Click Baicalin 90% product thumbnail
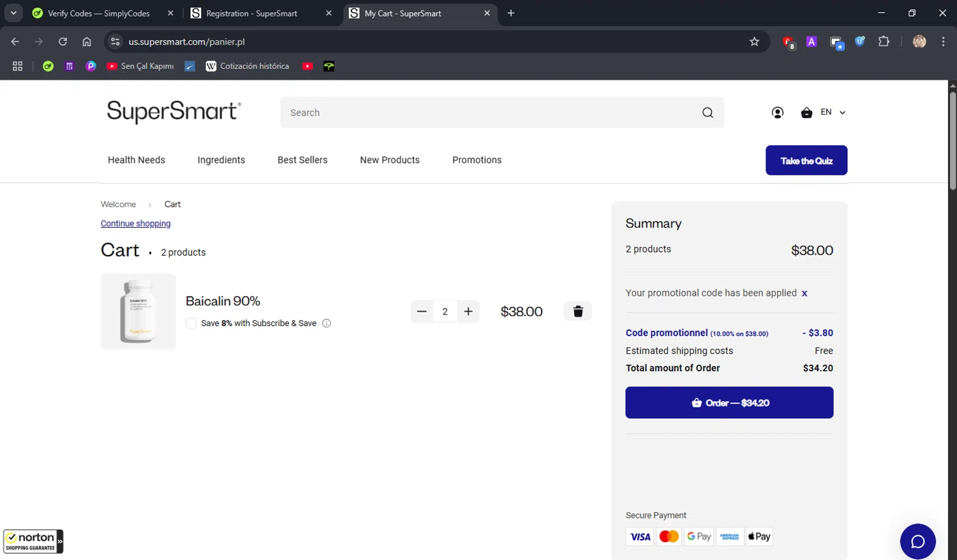This screenshot has height=560, width=957. tap(138, 312)
